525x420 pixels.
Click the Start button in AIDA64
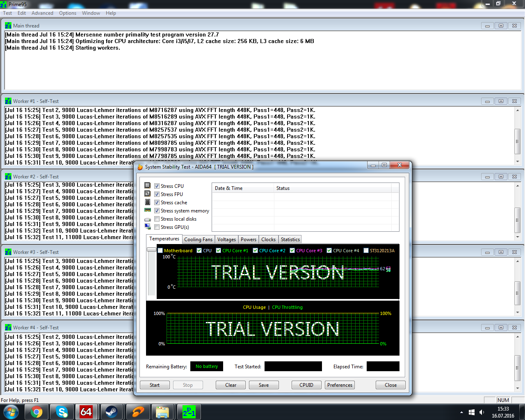(155, 385)
